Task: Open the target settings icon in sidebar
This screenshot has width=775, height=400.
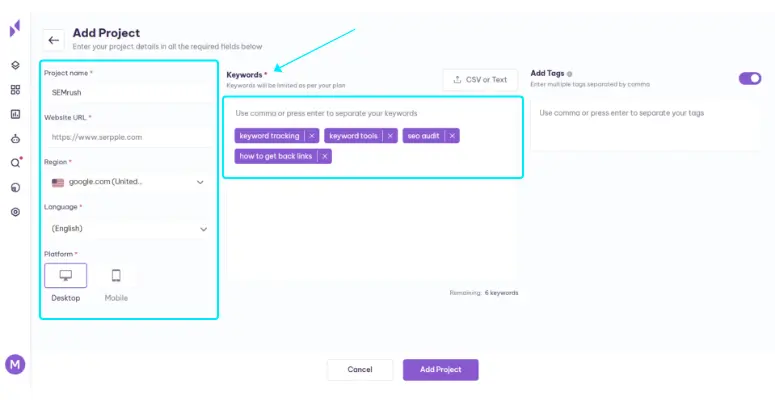Action: pyautogui.click(x=15, y=212)
